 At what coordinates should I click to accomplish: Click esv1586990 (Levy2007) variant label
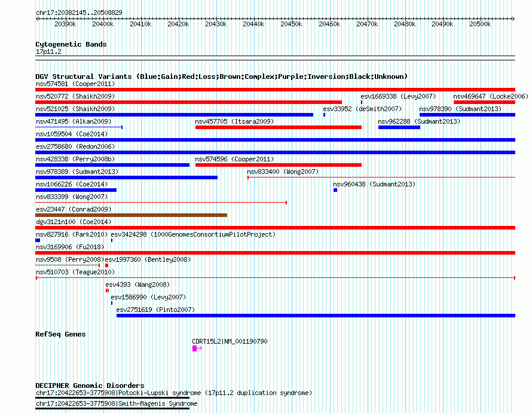148,297
